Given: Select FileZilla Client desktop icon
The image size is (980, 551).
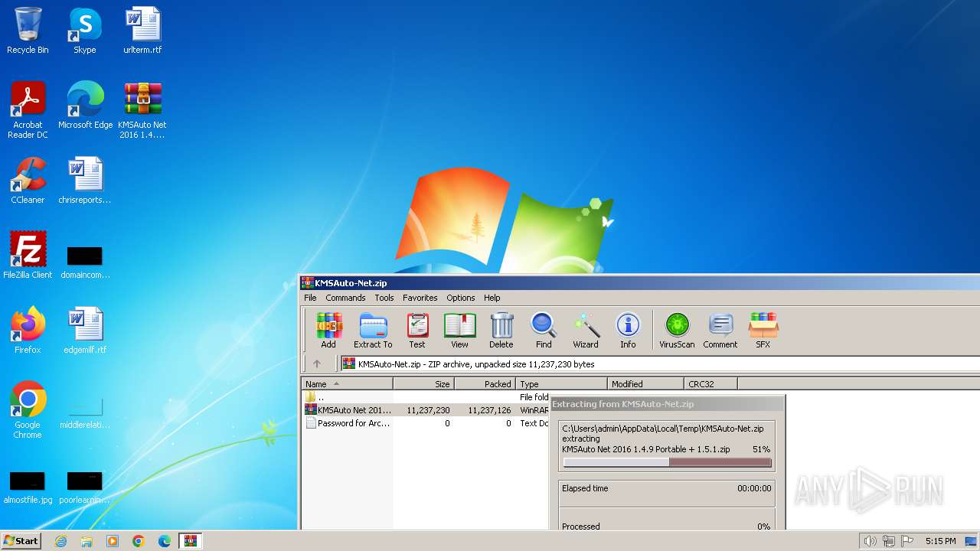Looking at the screenshot, I should (x=28, y=256).
